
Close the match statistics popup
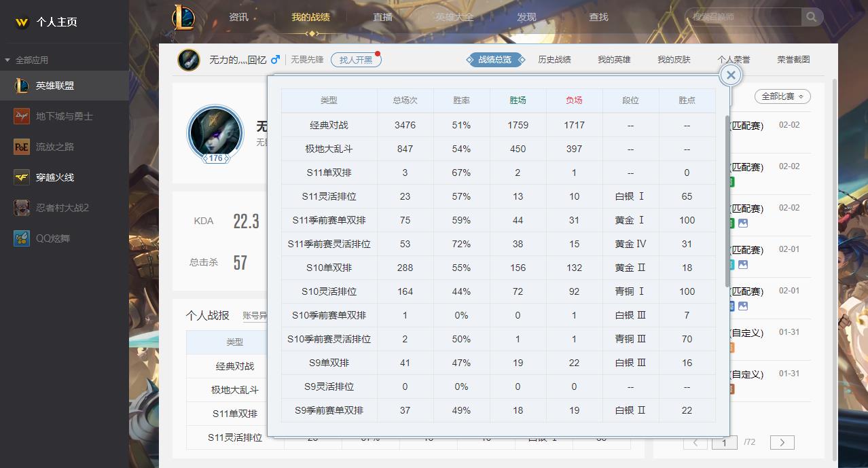[731, 75]
